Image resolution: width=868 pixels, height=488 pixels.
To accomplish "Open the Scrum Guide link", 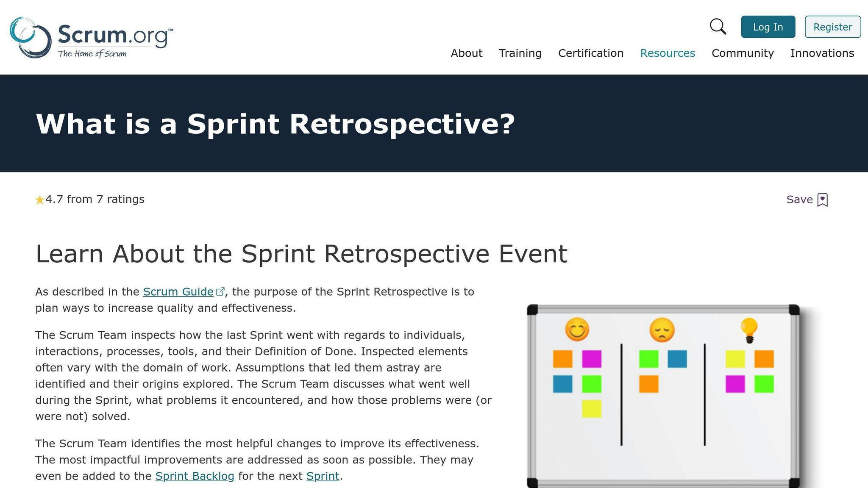I will point(178,291).
